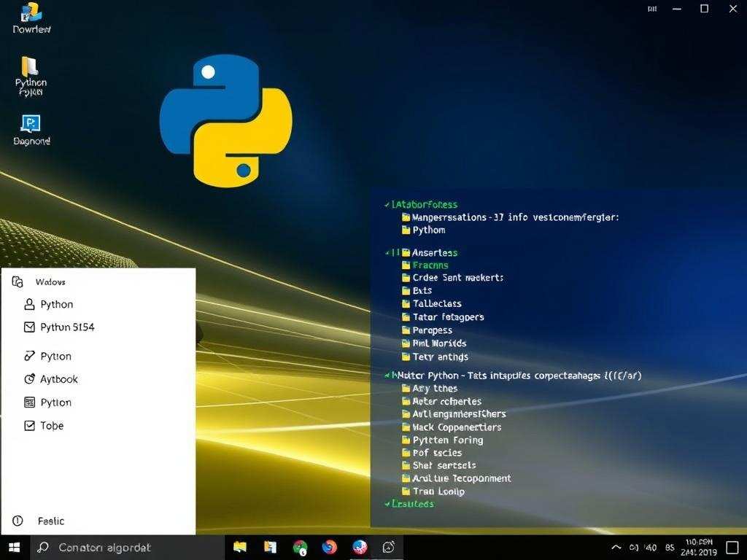Open the Bagnond desktop shortcut
This screenshot has height=560, width=747.
31,130
